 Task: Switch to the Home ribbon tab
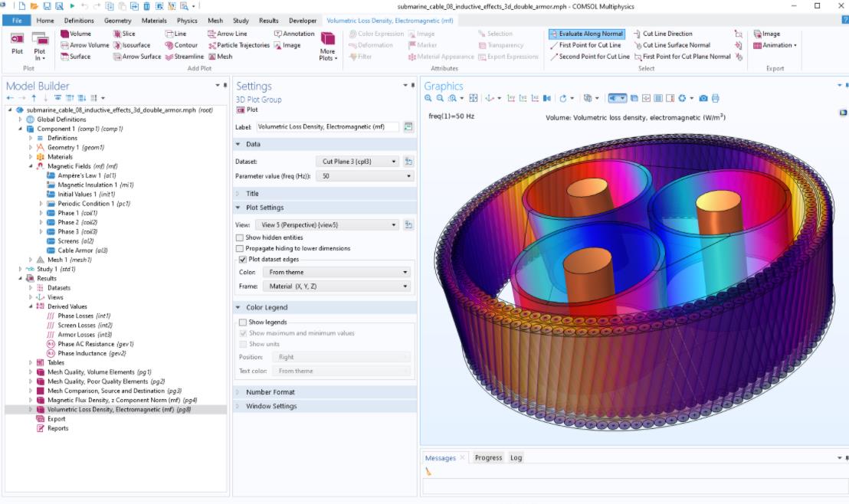click(x=45, y=21)
